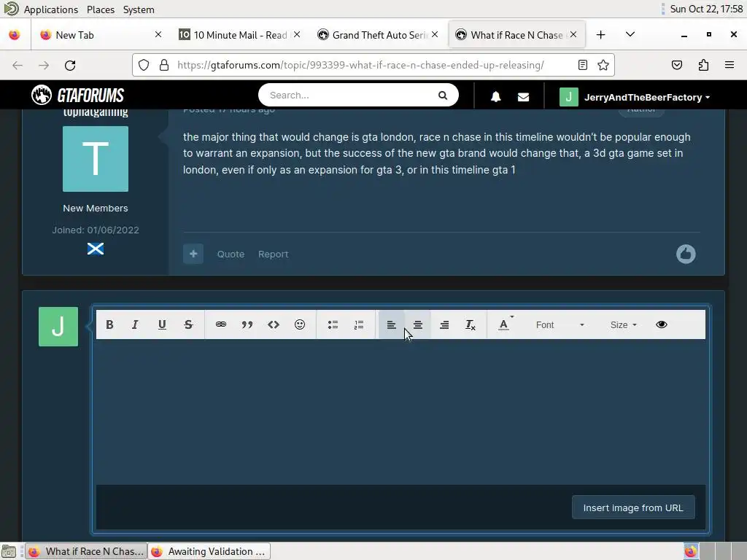The width and height of the screenshot is (747, 560).
Task: Click Insert image from URL button
Action: [633, 507]
